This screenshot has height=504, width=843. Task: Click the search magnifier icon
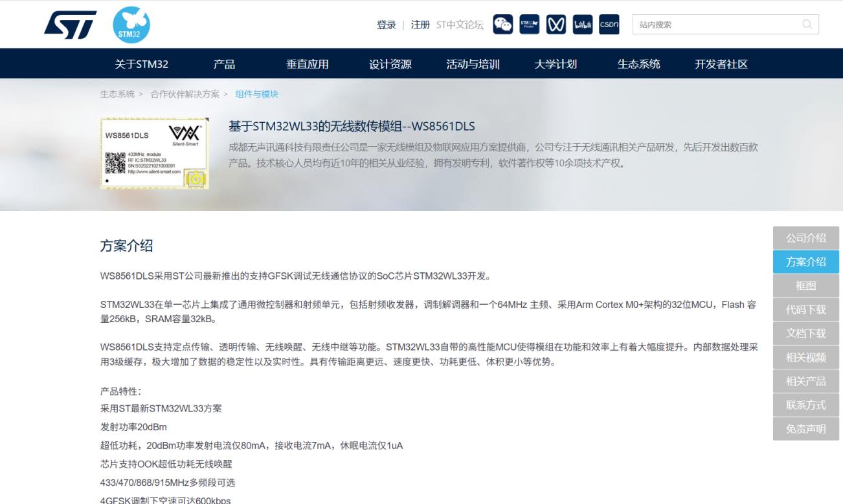click(807, 25)
